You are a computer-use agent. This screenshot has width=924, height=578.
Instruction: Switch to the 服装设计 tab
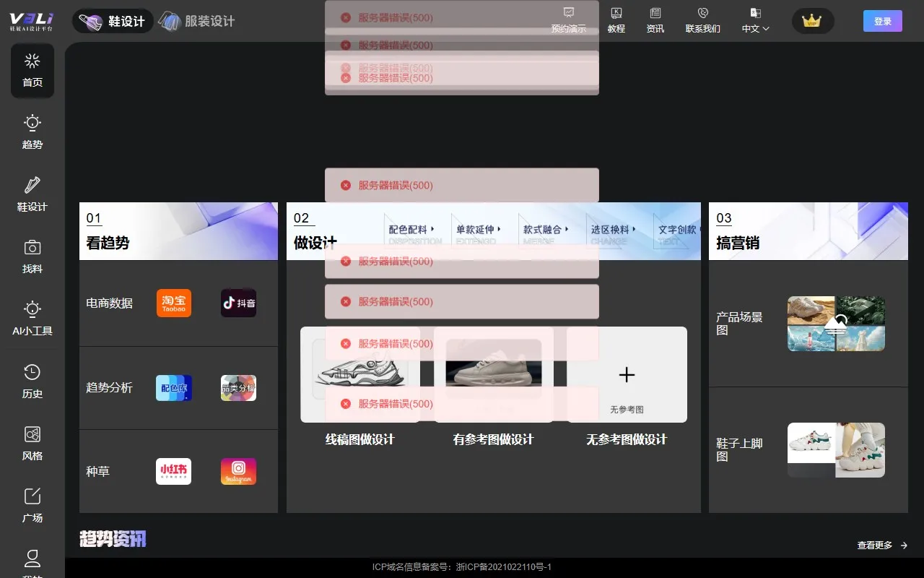(x=195, y=21)
